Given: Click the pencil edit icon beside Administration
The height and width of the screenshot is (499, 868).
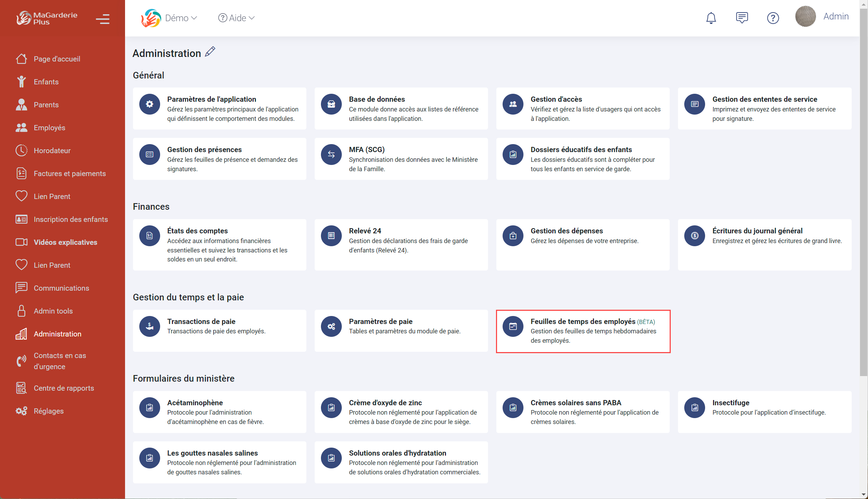Looking at the screenshot, I should point(210,52).
